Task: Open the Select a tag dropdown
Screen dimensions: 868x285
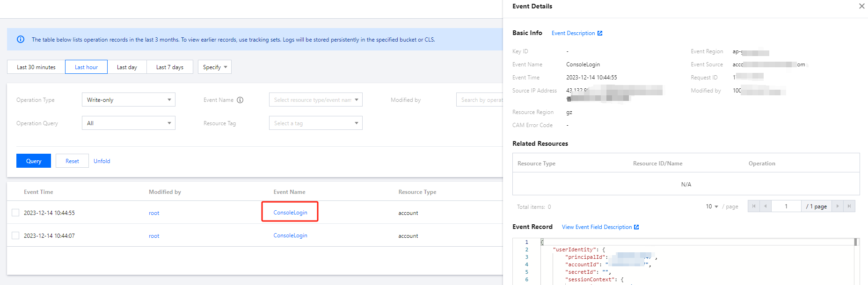Action: pyautogui.click(x=315, y=123)
